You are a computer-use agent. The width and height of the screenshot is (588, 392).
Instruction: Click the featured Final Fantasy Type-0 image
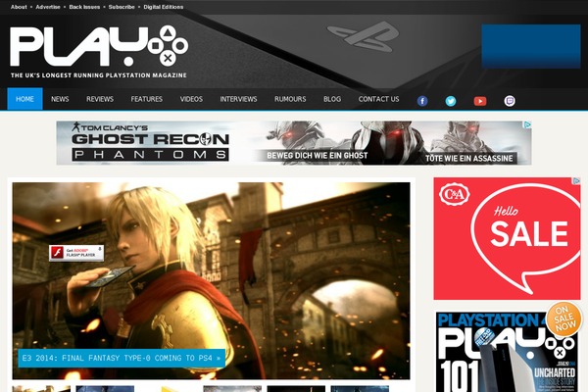211,280
